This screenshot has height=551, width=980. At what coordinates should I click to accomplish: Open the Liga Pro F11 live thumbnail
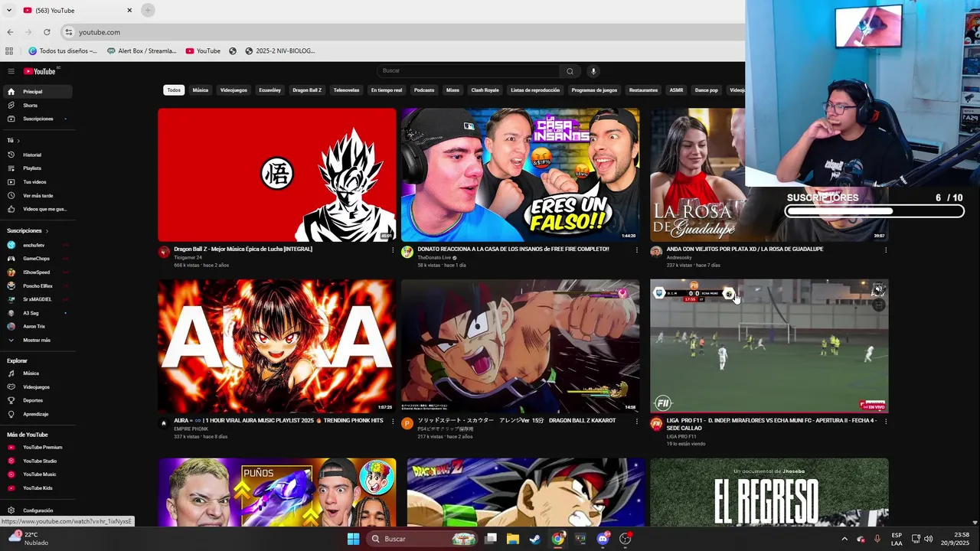pos(769,346)
